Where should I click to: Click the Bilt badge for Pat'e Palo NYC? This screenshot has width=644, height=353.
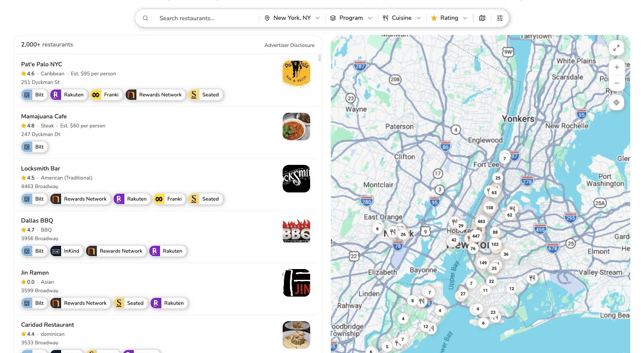pyautogui.click(x=34, y=95)
